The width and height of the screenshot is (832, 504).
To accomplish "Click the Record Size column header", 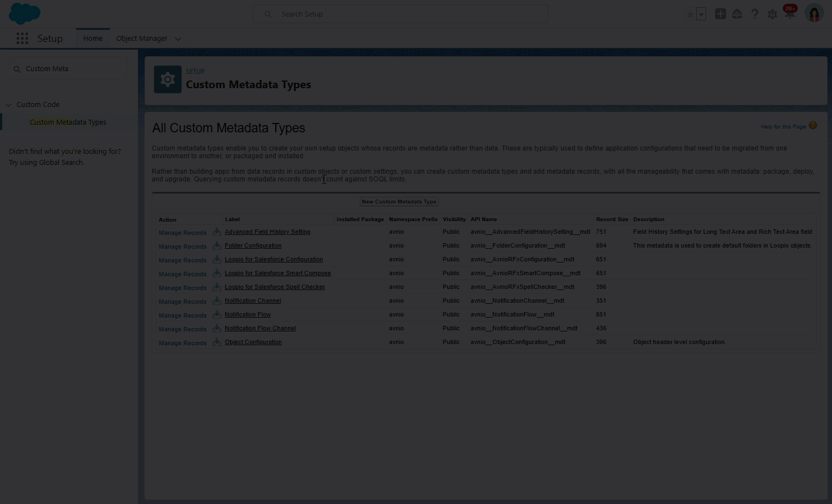I will [x=612, y=219].
